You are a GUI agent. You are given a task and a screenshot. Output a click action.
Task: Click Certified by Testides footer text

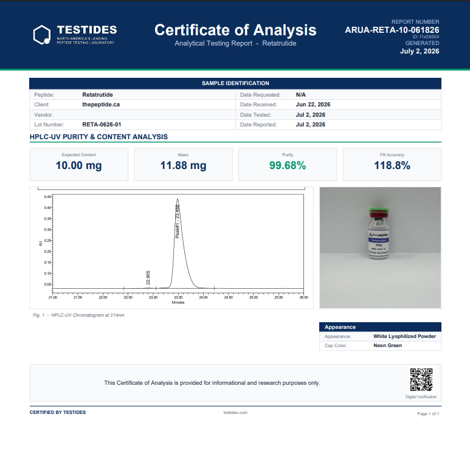[58, 412]
